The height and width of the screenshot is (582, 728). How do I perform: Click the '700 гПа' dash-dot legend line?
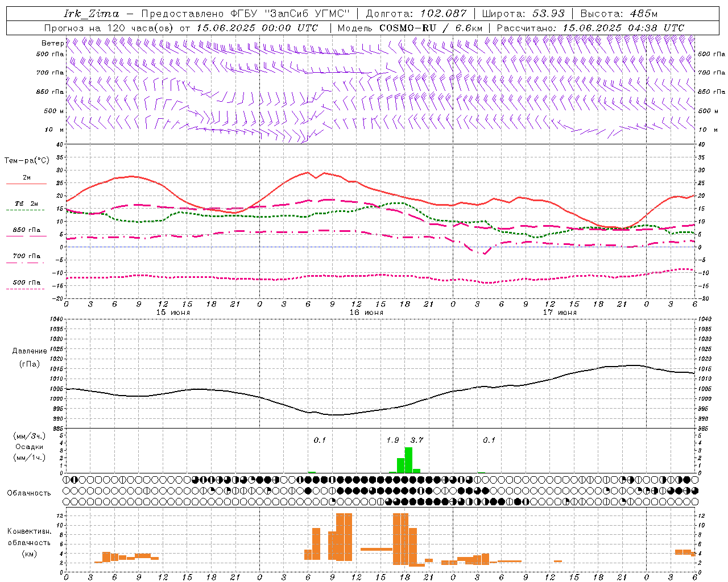pyautogui.click(x=26, y=263)
